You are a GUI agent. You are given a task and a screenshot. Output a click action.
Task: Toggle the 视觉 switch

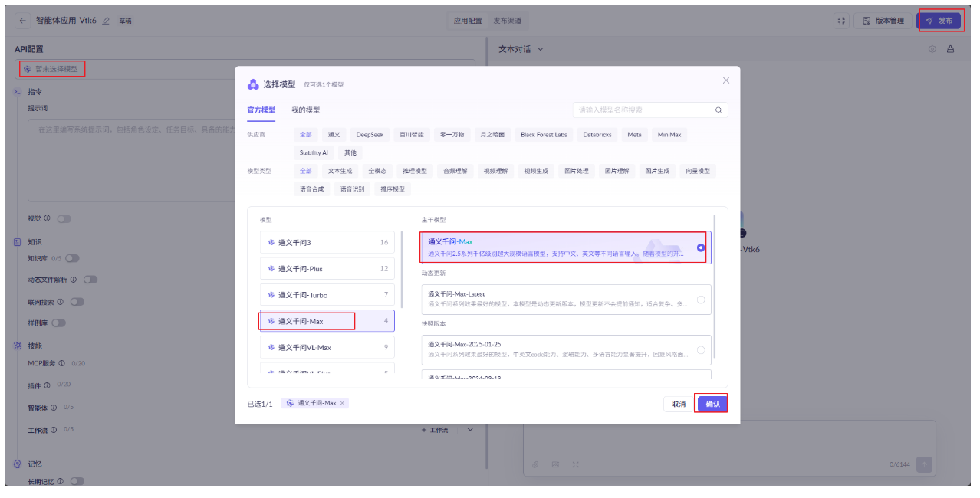click(64, 219)
